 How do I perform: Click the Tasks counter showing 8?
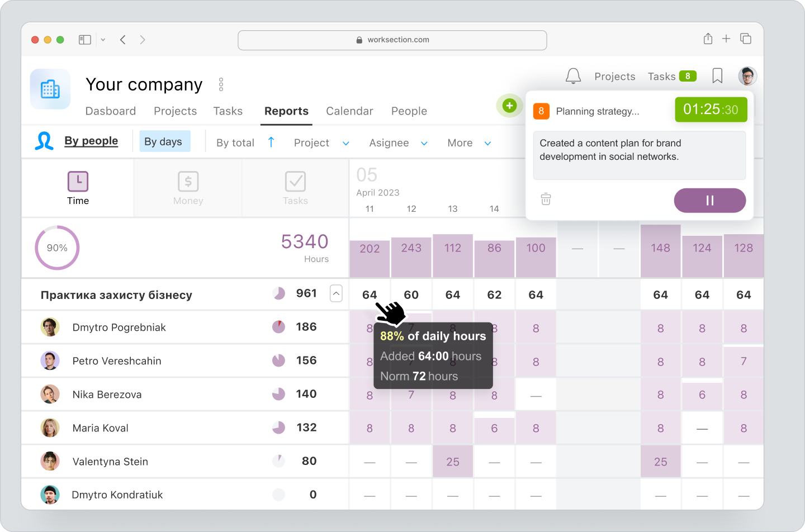[x=687, y=76]
